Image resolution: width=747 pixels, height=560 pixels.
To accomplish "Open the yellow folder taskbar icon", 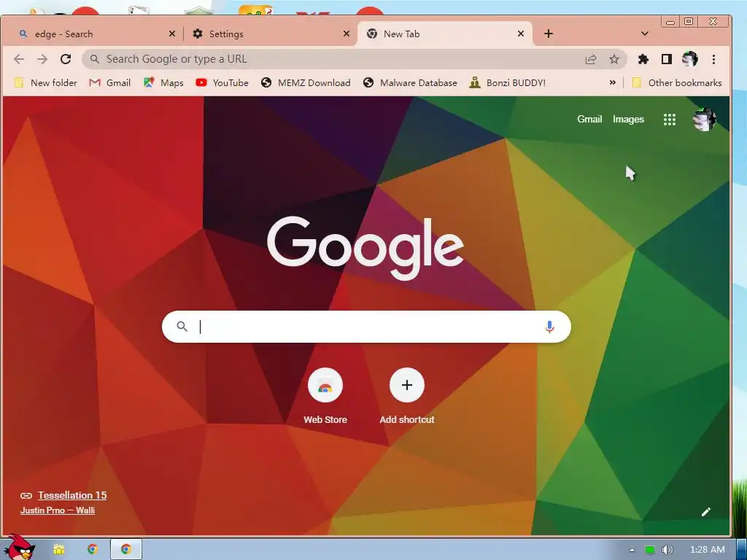I will tap(59, 550).
